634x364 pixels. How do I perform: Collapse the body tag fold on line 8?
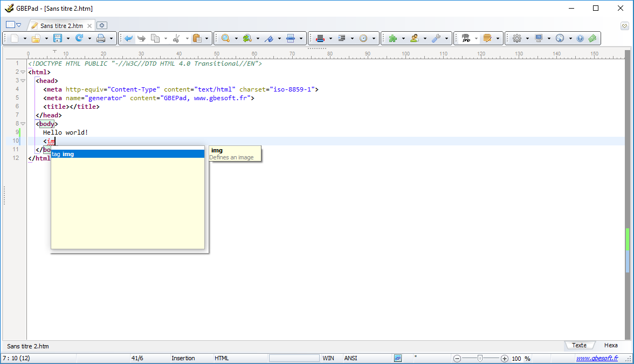pos(23,124)
